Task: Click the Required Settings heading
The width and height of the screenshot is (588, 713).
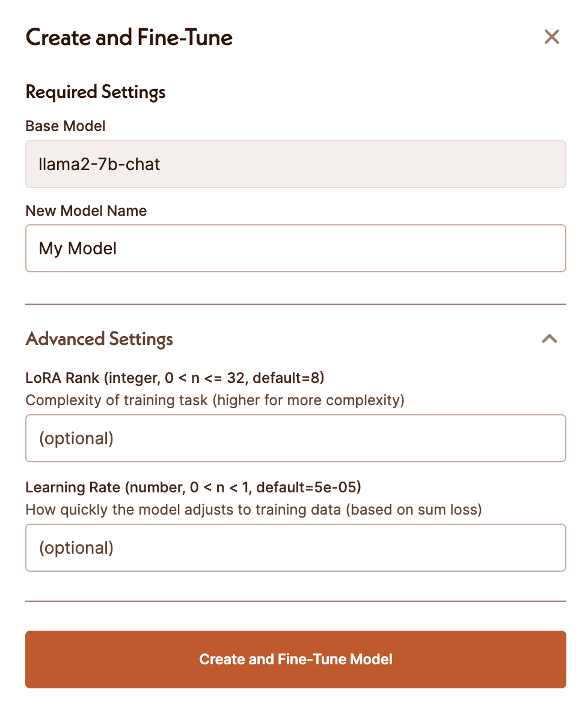Action: tap(96, 92)
